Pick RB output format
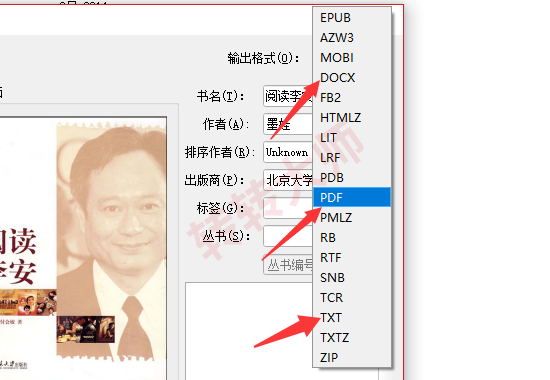The image size is (550, 380). click(x=352, y=238)
